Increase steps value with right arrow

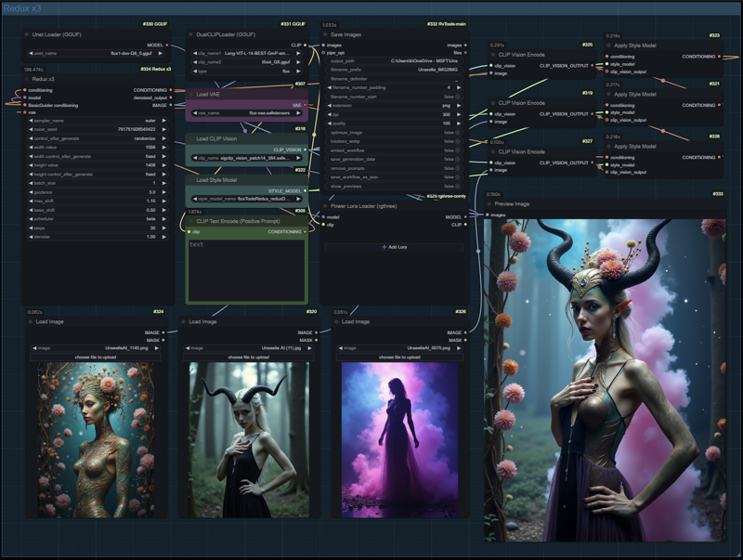164,228
